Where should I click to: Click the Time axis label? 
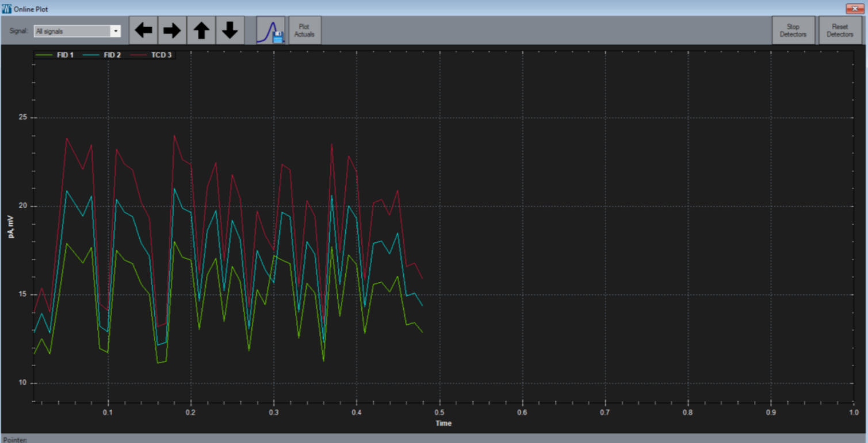coord(443,423)
